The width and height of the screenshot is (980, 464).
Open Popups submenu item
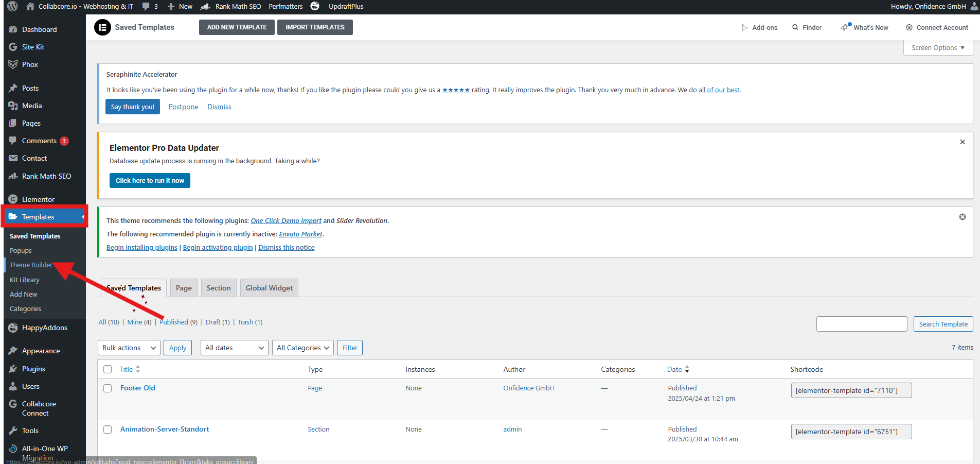[x=21, y=250]
